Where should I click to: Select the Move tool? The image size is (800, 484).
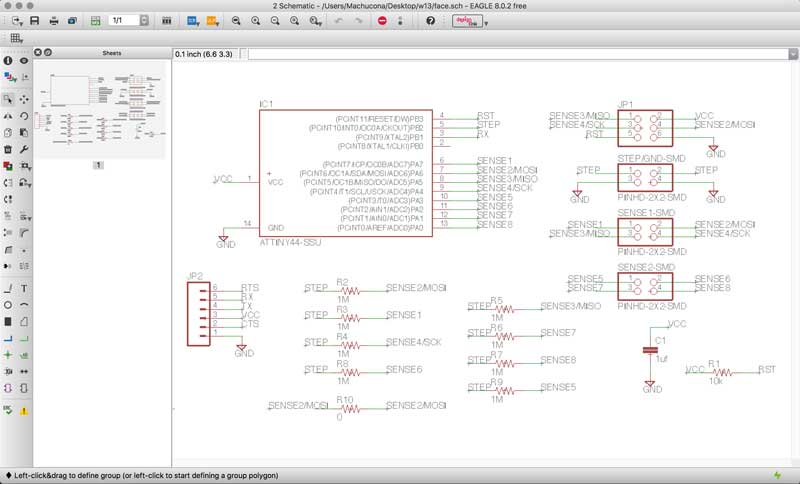(24, 99)
